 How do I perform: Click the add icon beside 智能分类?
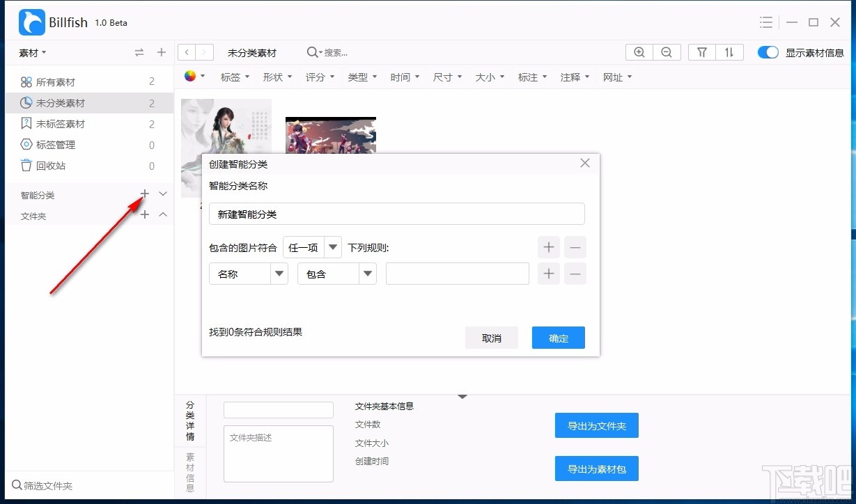pyautogui.click(x=144, y=194)
